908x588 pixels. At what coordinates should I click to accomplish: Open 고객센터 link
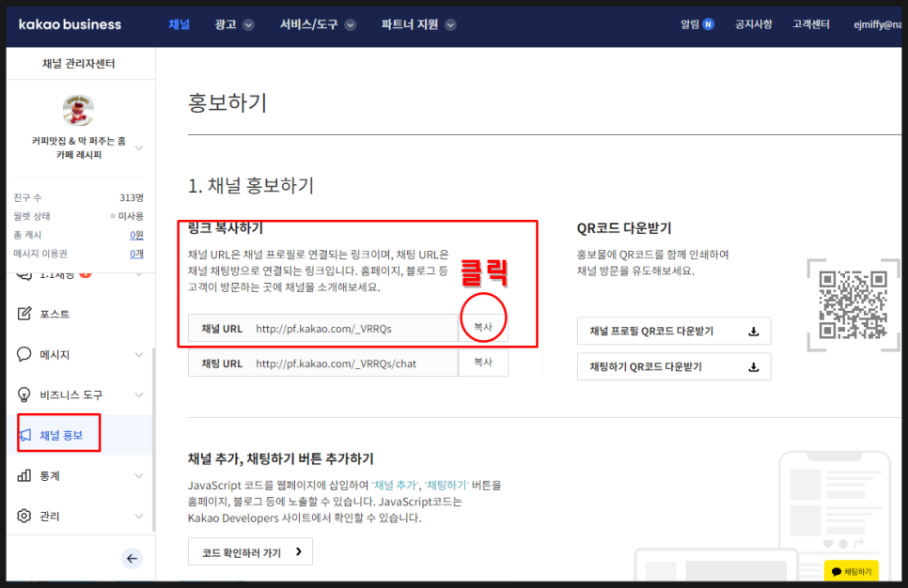tap(810, 24)
